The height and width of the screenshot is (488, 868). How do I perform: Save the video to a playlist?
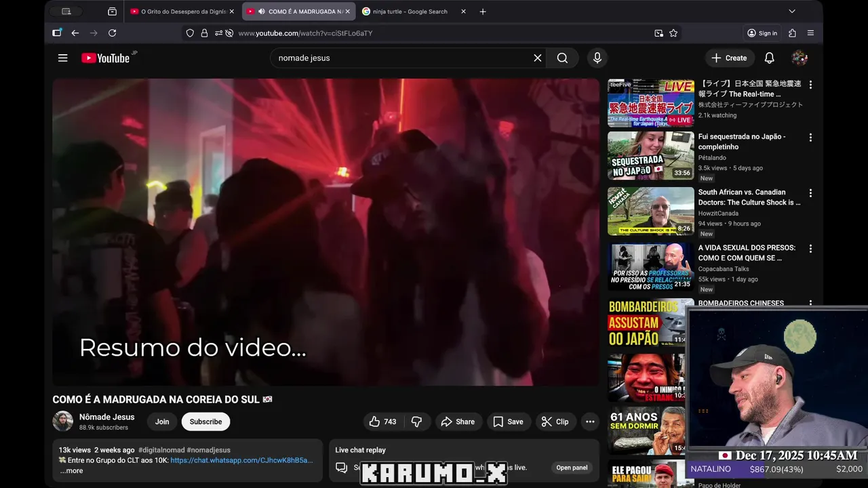[508, 422]
